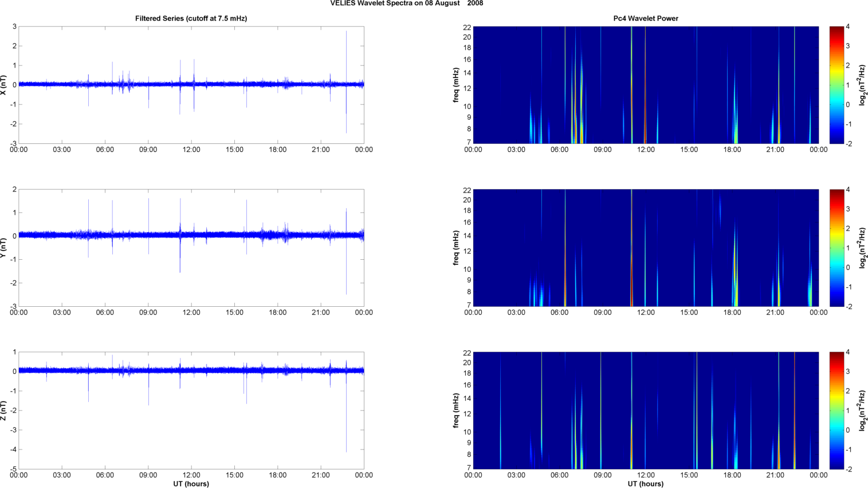This screenshot has width=868, height=488.
Task: Click inside the Z component filtered series plot
Action: [191, 411]
